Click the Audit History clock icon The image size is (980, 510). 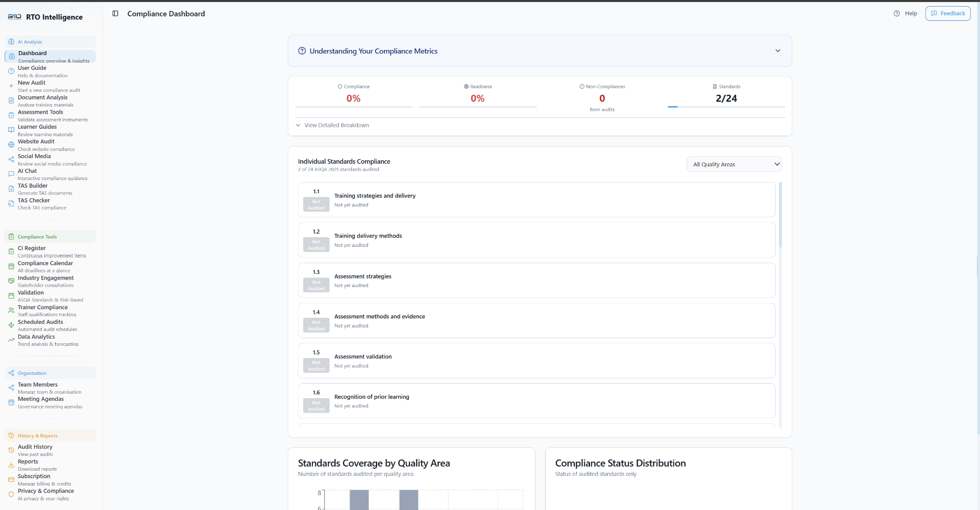pos(11,450)
